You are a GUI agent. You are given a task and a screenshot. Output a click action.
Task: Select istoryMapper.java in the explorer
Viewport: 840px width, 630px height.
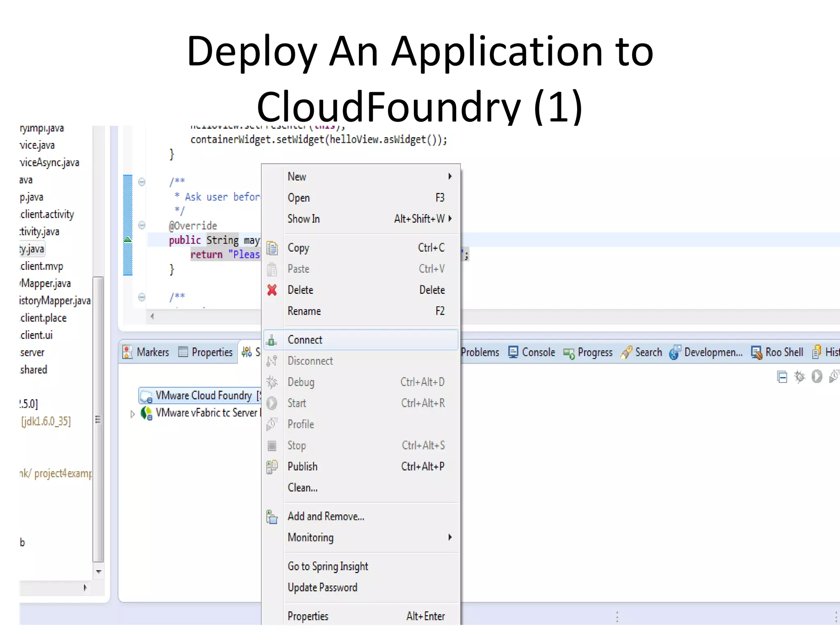55,301
